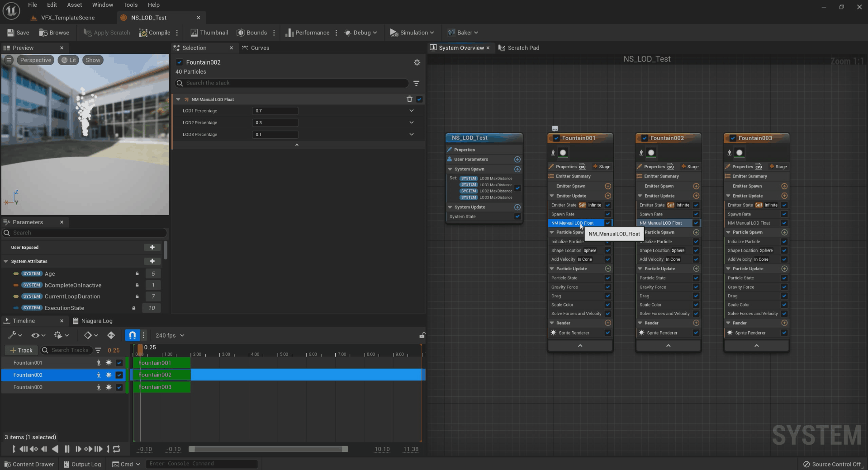868x470 pixels.
Task: Click the Compile button icon
Action: coord(143,33)
